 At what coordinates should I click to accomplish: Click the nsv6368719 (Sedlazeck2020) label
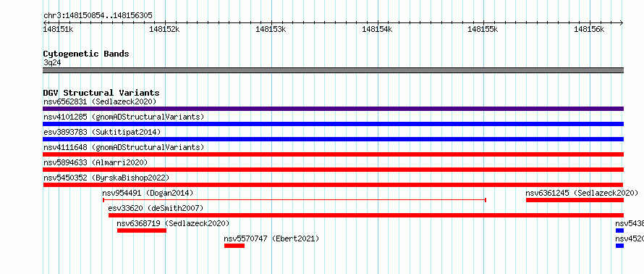tap(173, 223)
